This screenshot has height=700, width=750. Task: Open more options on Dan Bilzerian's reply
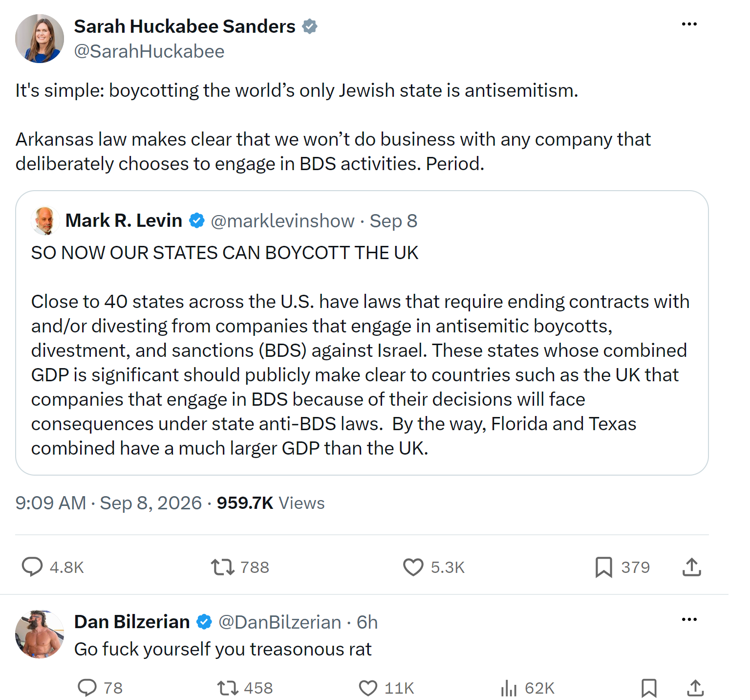coord(689,619)
